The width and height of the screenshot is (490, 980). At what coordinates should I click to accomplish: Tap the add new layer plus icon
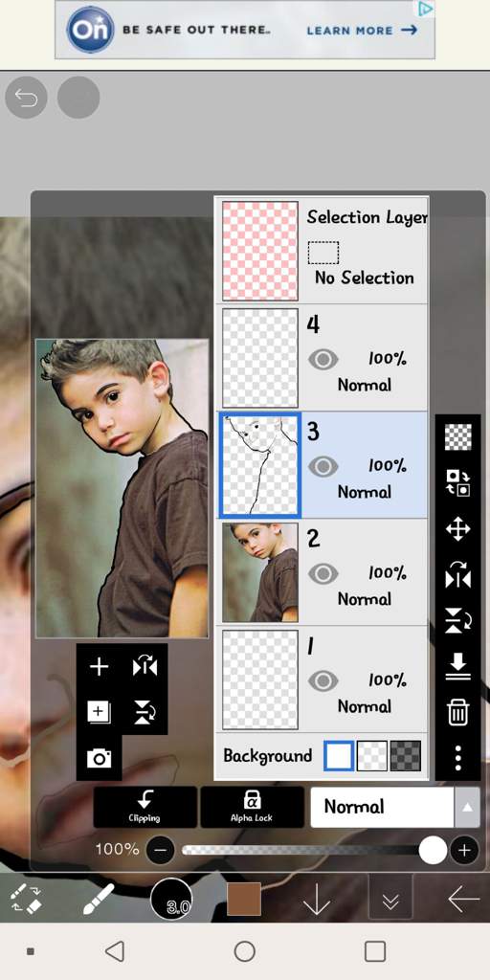pos(99,667)
